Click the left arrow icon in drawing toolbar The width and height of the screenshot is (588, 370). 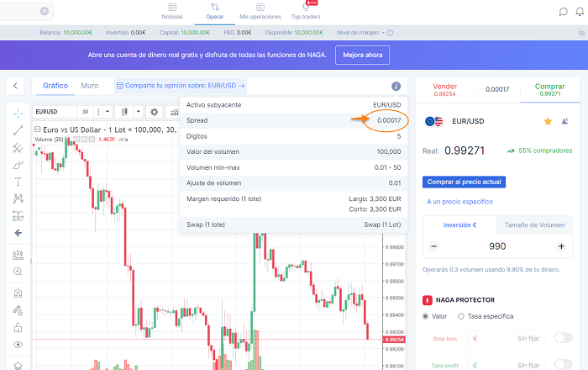point(18,233)
